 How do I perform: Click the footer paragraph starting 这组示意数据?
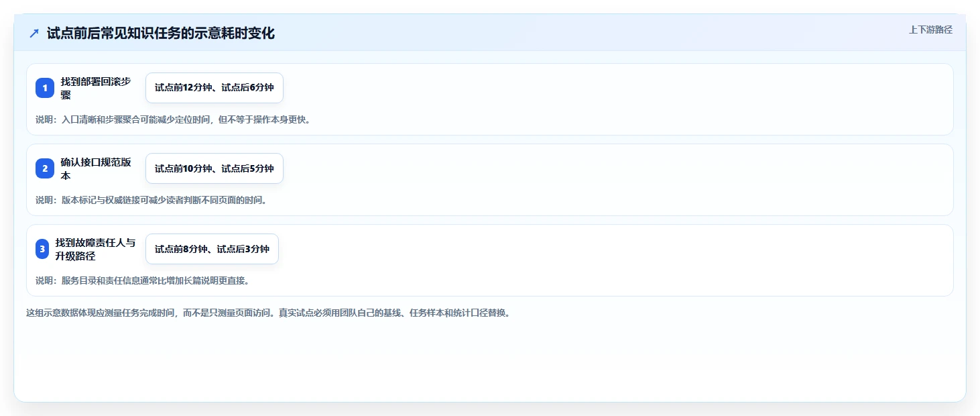coord(268,313)
